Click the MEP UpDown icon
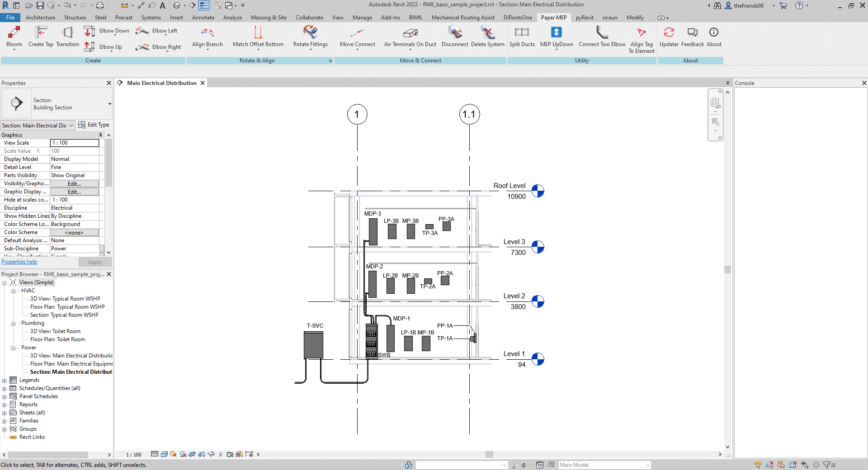This screenshot has height=470, width=868. [556, 33]
